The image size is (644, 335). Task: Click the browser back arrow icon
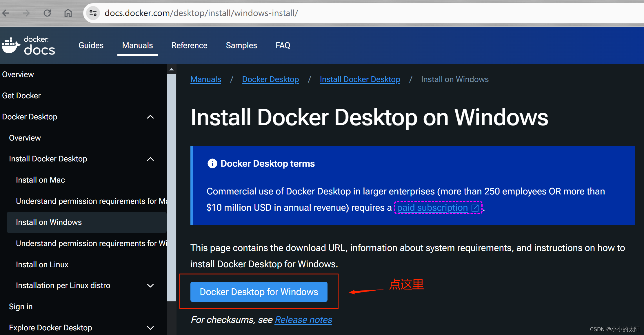pos(6,13)
